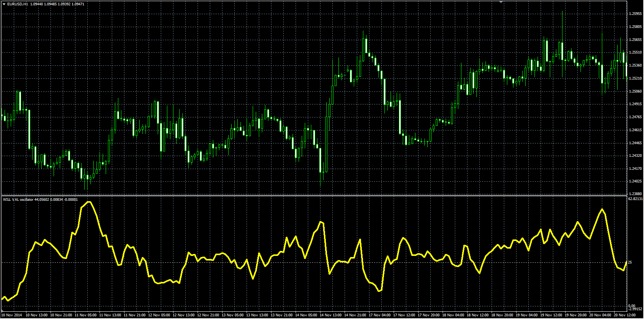The width and height of the screenshot is (644, 319).
Task: Click the chart shift triangle marker on top edge
Action: point(501,2)
